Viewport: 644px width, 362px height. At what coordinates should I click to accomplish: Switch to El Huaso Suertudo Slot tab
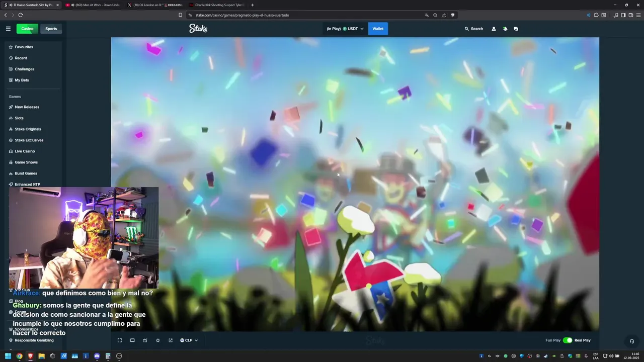pyautogui.click(x=31, y=5)
